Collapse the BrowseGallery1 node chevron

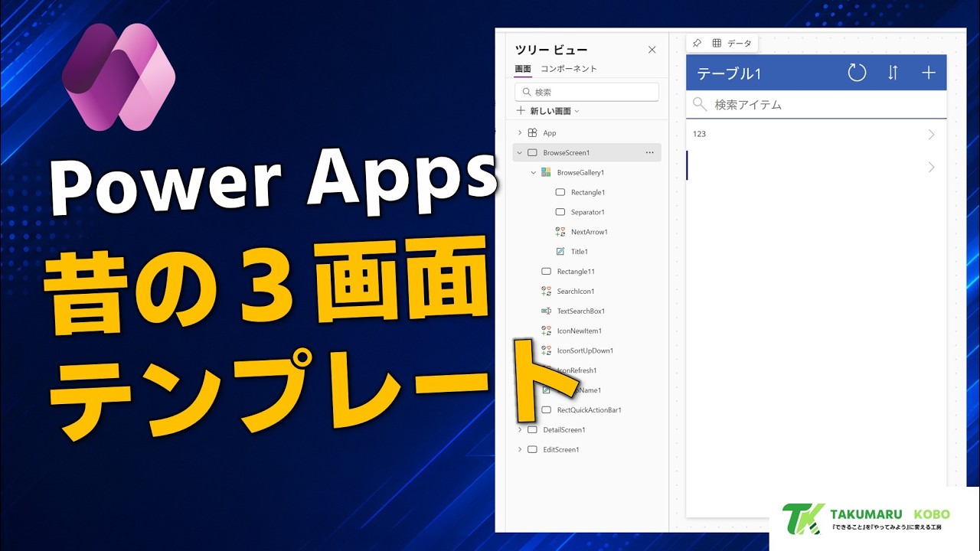(534, 173)
